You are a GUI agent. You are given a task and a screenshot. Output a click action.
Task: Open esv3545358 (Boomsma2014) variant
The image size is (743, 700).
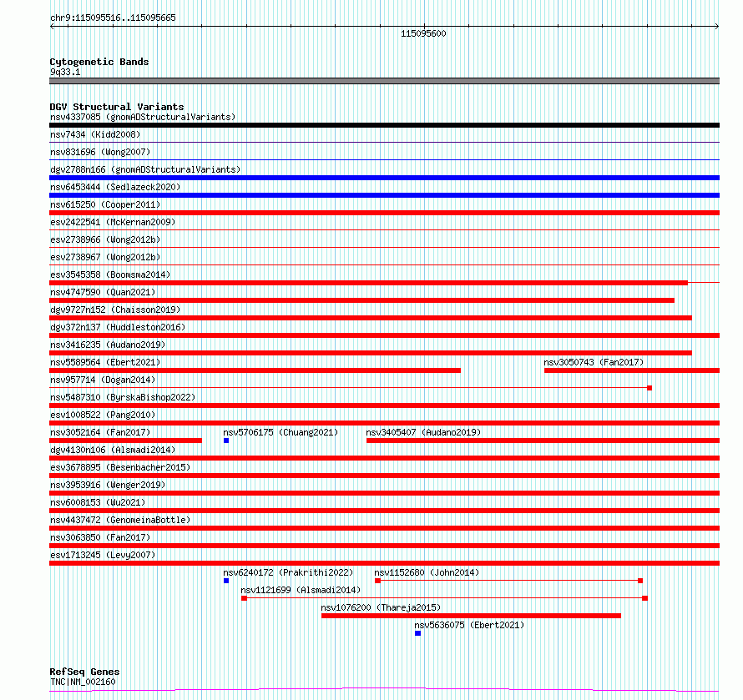click(x=110, y=274)
